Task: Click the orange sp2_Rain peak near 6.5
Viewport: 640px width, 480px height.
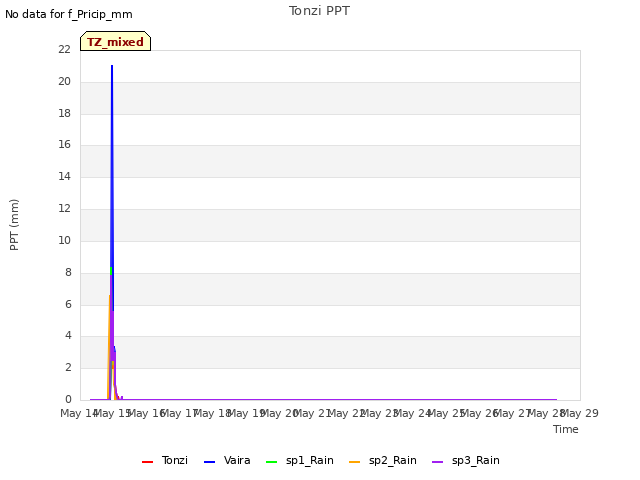Action: [x=109, y=296]
